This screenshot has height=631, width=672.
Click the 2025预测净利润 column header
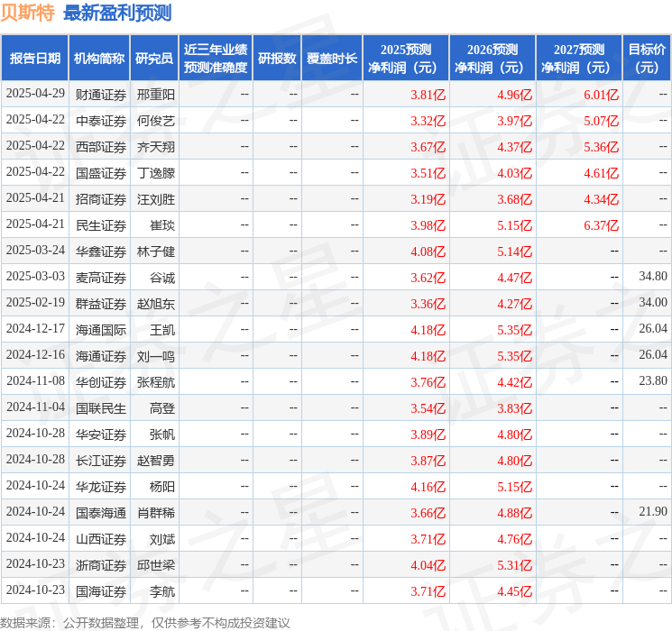(406, 59)
